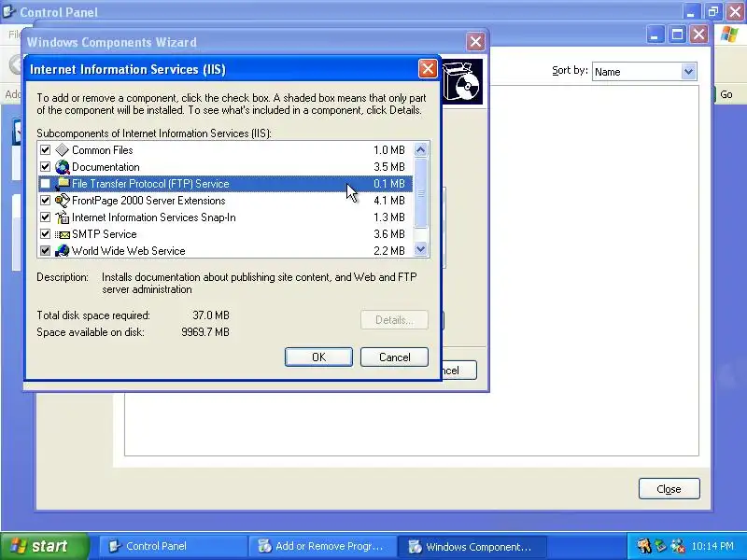Select the SMTP Service row text
The width and height of the screenshot is (747, 560).
coord(105,234)
